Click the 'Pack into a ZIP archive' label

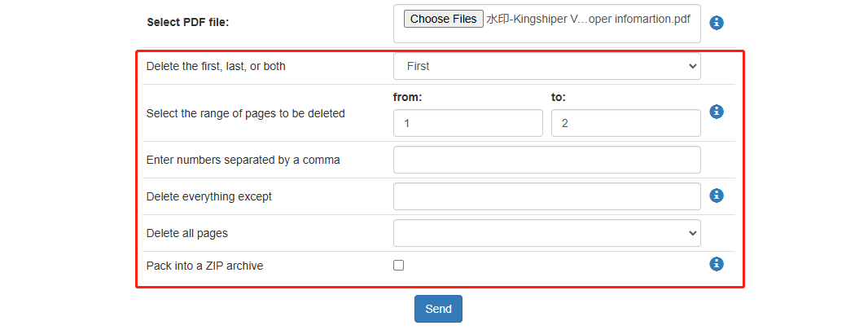tap(205, 266)
